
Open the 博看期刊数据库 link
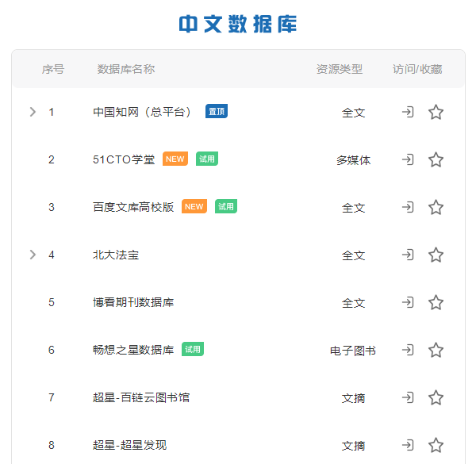click(133, 302)
